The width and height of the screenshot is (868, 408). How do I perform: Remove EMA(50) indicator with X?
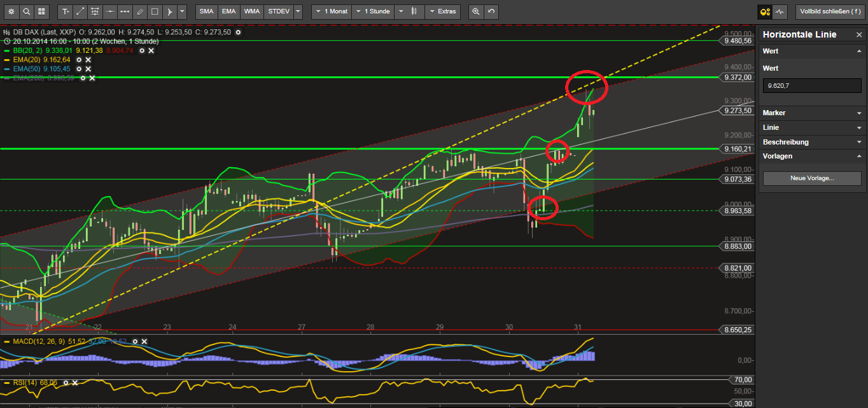click(88, 68)
